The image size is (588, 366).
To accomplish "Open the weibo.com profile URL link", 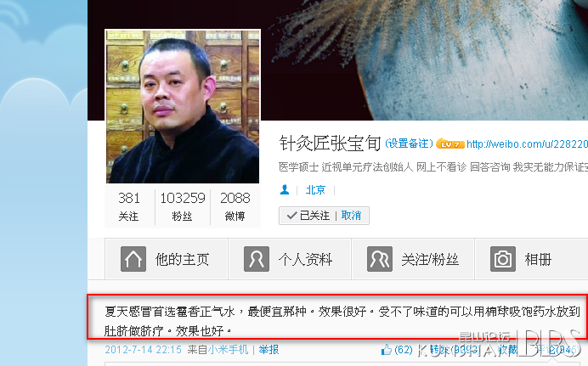I will [527, 144].
